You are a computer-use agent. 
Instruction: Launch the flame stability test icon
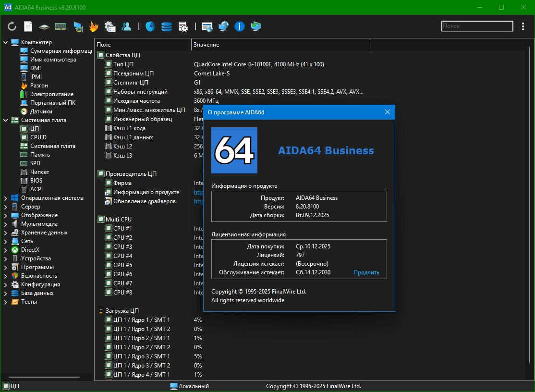(94, 26)
